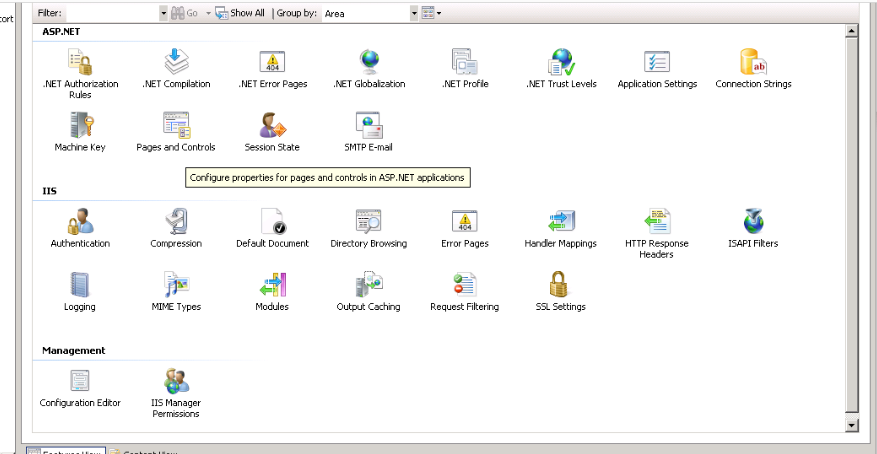This screenshot has height=454, width=877.
Task: Open Compression feature
Action: 176,228
